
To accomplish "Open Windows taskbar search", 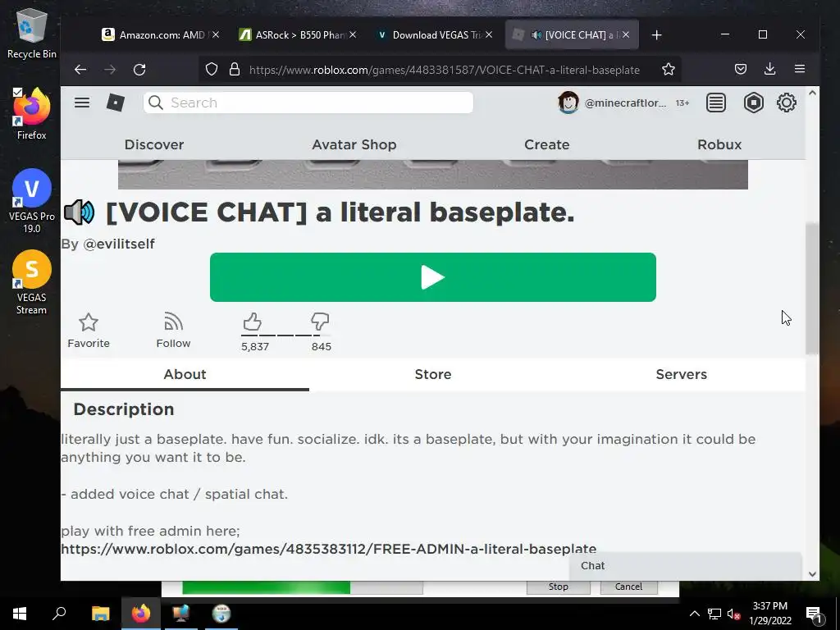I will pos(59,614).
